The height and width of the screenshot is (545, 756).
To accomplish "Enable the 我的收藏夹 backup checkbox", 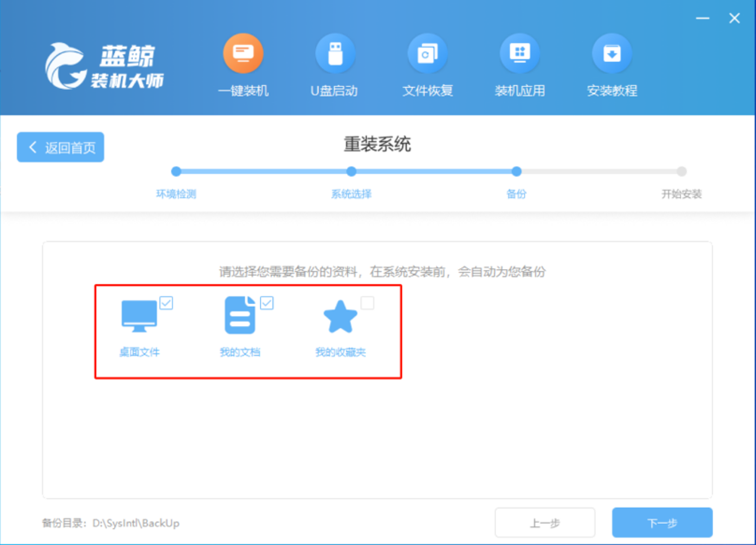I will pos(368,303).
